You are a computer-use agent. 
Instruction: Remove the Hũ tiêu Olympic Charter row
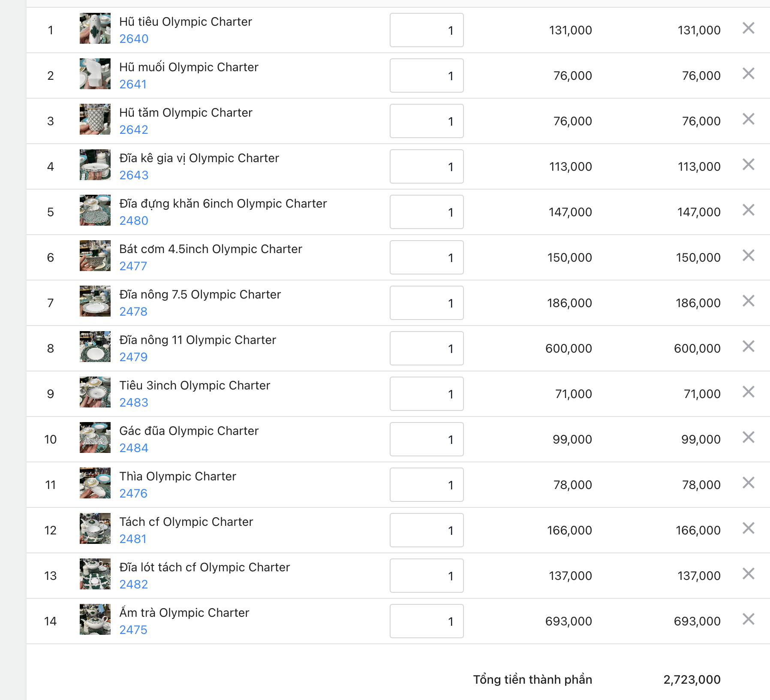coord(748,28)
